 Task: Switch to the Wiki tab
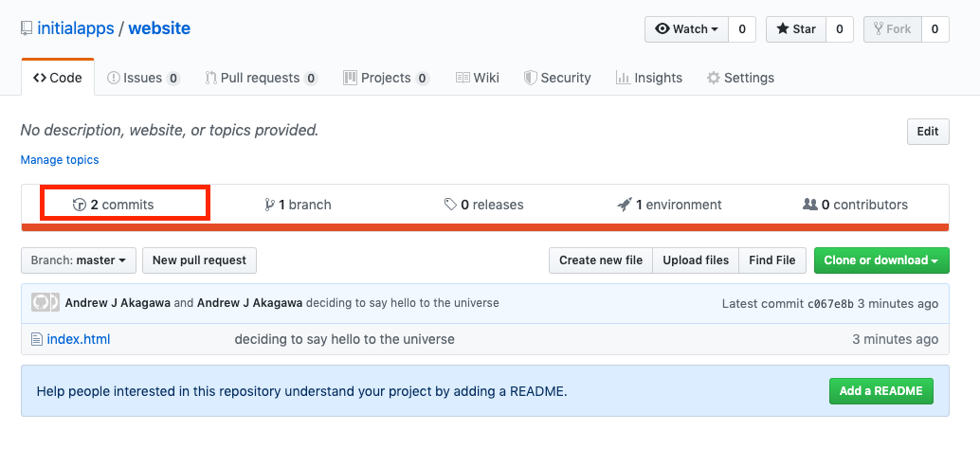pos(478,78)
